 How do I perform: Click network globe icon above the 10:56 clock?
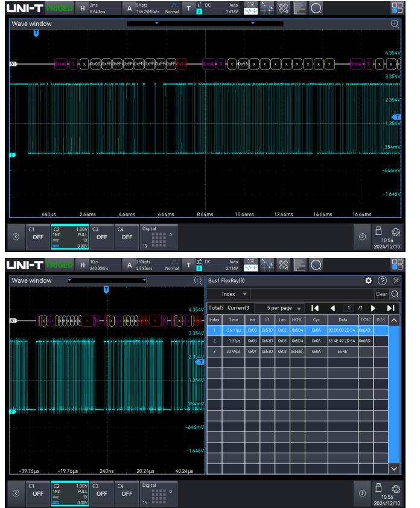click(396, 488)
